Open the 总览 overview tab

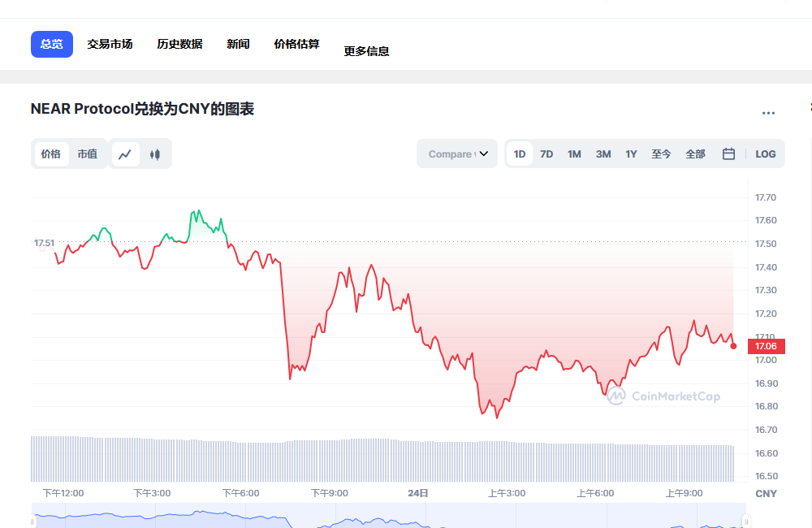(x=52, y=44)
